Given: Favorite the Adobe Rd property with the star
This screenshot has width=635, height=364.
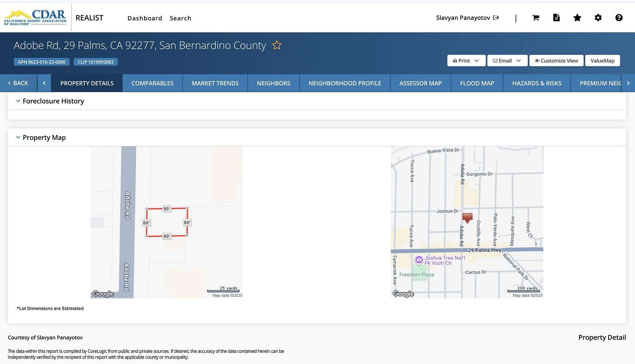Looking at the screenshot, I should click(x=277, y=45).
